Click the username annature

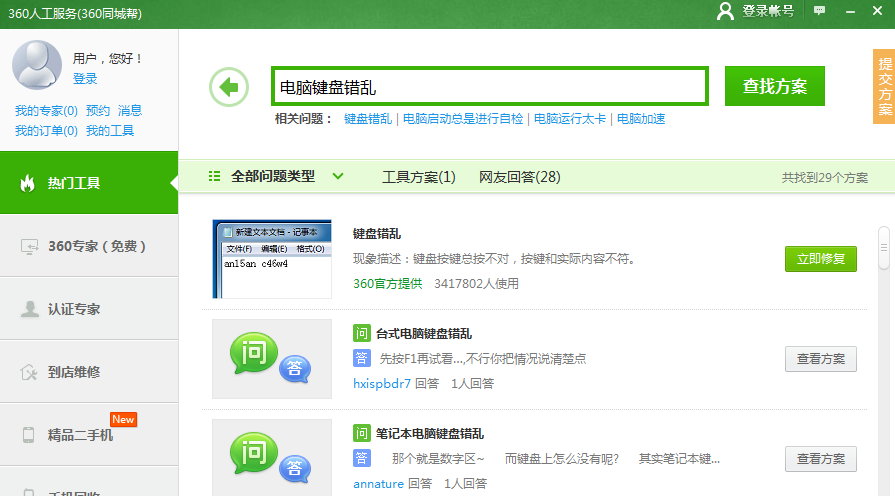(378, 483)
